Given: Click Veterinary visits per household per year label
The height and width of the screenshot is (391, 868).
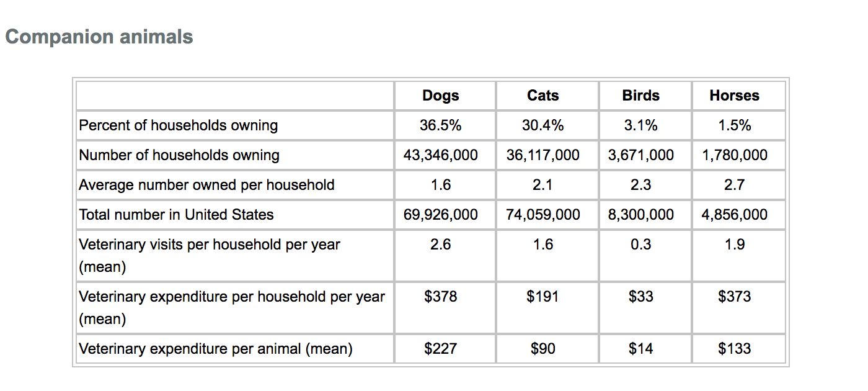Looking at the screenshot, I should (x=210, y=245).
